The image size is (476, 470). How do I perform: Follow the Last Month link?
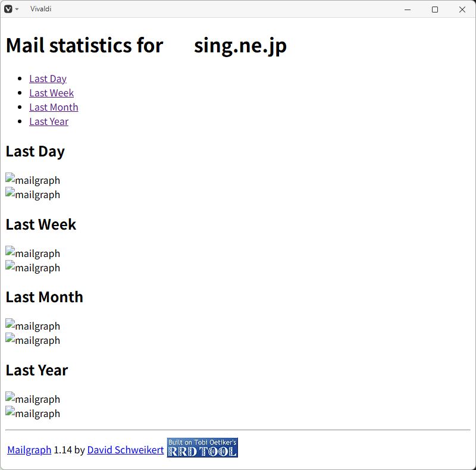coord(54,107)
